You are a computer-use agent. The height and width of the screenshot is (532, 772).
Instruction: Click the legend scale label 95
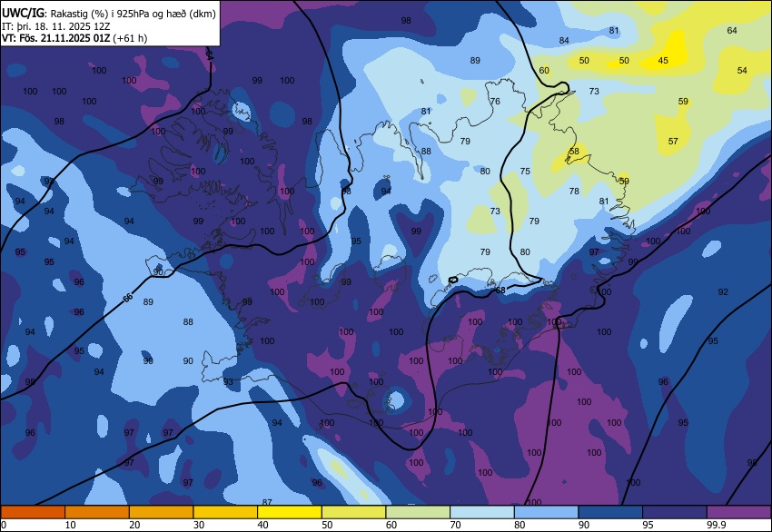pyautogui.click(x=648, y=525)
